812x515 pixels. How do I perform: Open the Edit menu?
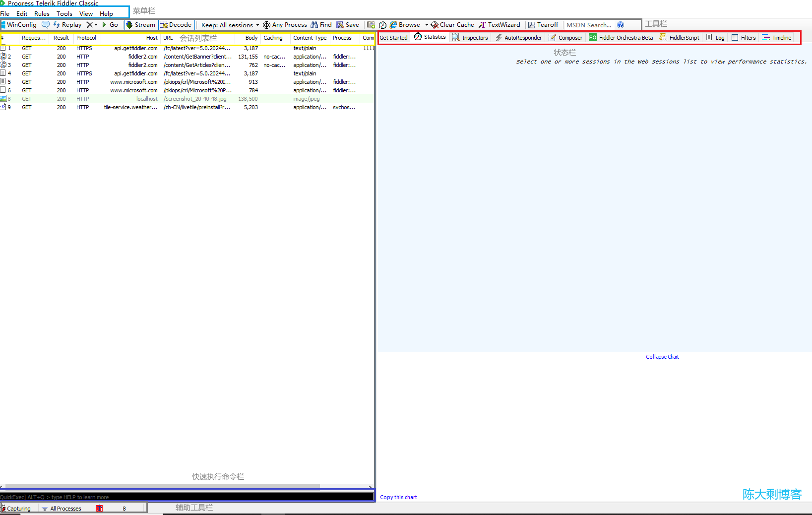[x=22, y=14]
